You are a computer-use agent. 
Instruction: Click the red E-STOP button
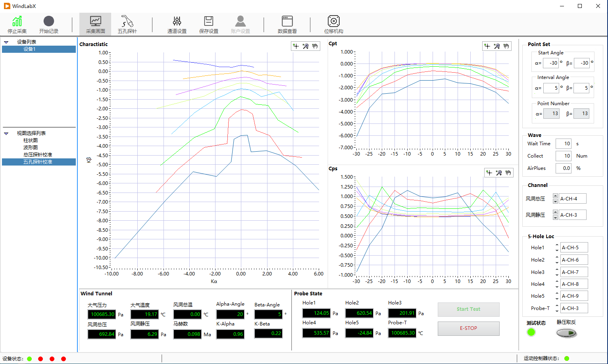click(468, 328)
